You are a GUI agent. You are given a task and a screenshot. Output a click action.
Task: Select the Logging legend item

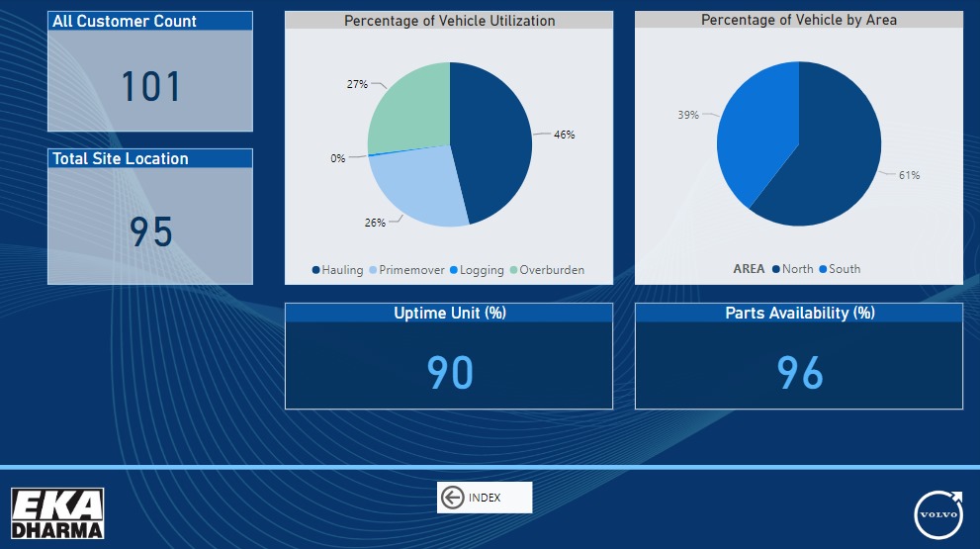tap(477, 270)
